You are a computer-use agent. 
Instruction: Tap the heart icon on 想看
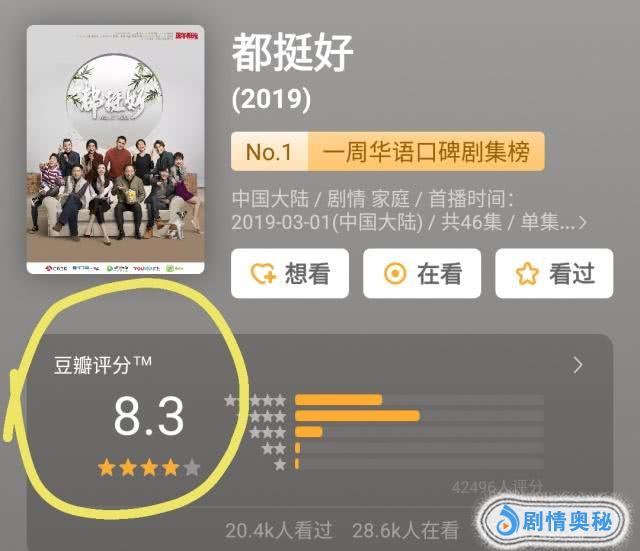click(263, 273)
